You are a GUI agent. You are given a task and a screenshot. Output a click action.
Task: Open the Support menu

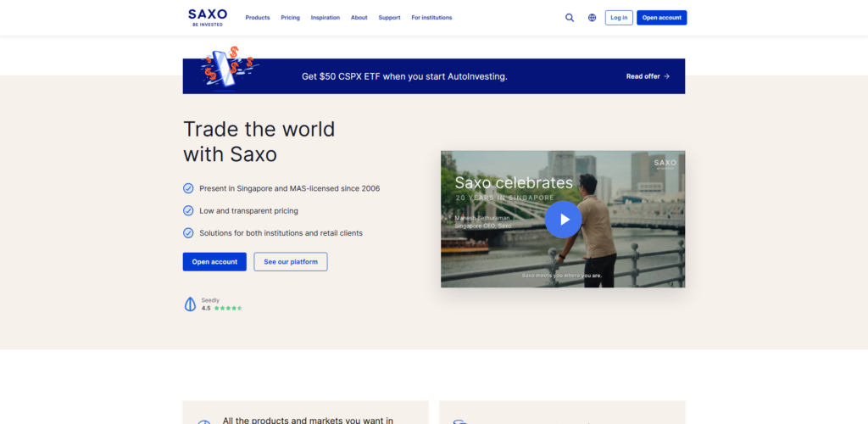389,18
